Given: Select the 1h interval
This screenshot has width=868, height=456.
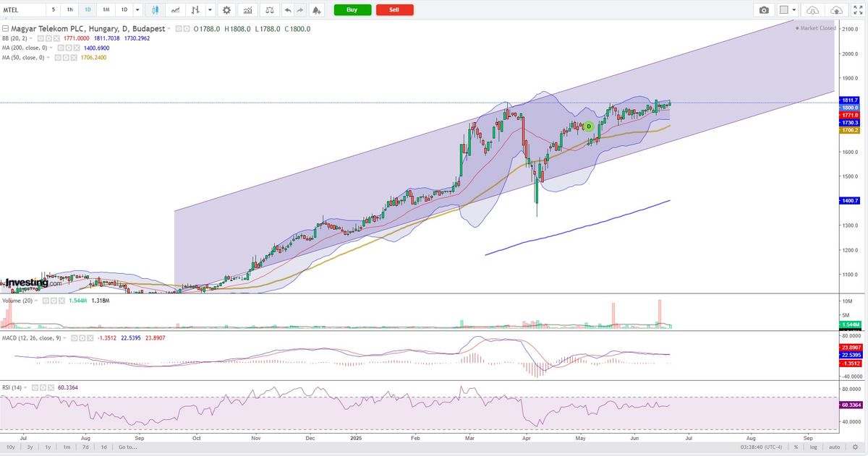Looking at the screenshot, I should pos(69,10).
